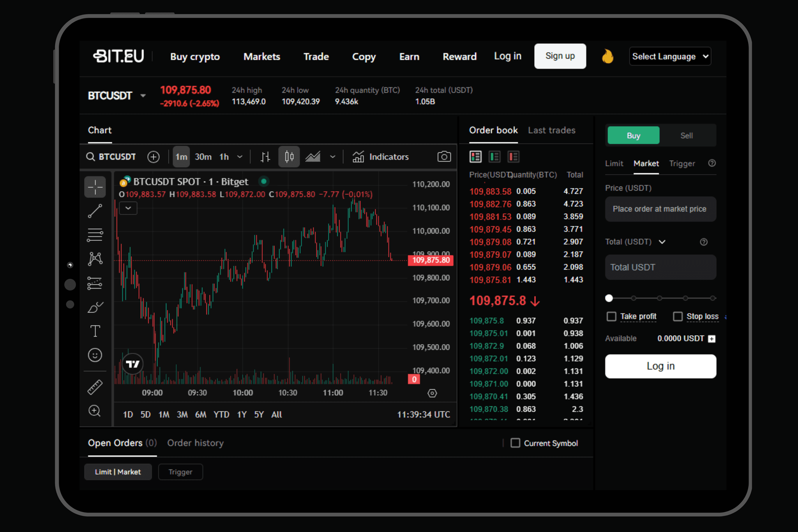Screen dimensions: 798x532
Task: Show sell-only order book view
Action: pyautogui.click(x=513, y=157)
